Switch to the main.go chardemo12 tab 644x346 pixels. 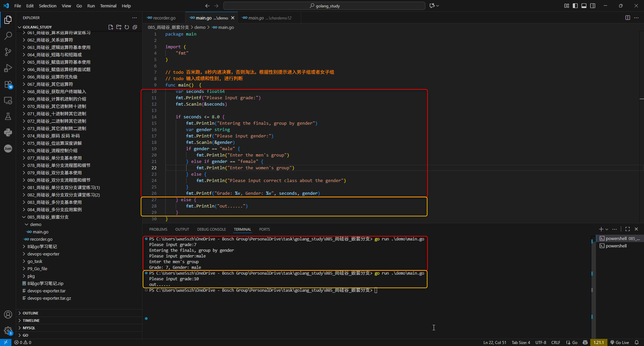270,18
